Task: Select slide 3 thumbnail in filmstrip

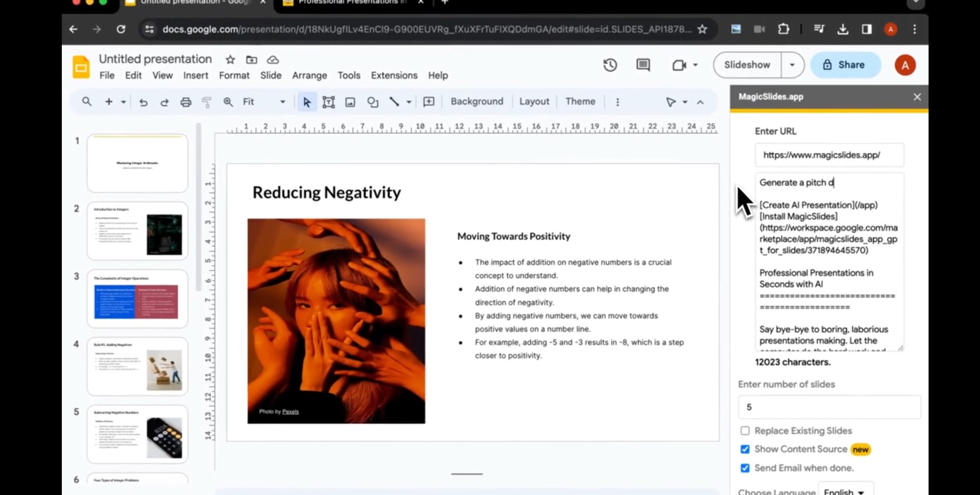Action: tap(137, 298)
